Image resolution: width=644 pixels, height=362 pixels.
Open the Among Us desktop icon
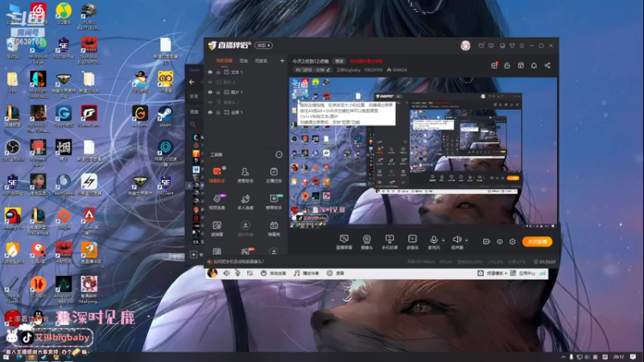click(13, 219)
